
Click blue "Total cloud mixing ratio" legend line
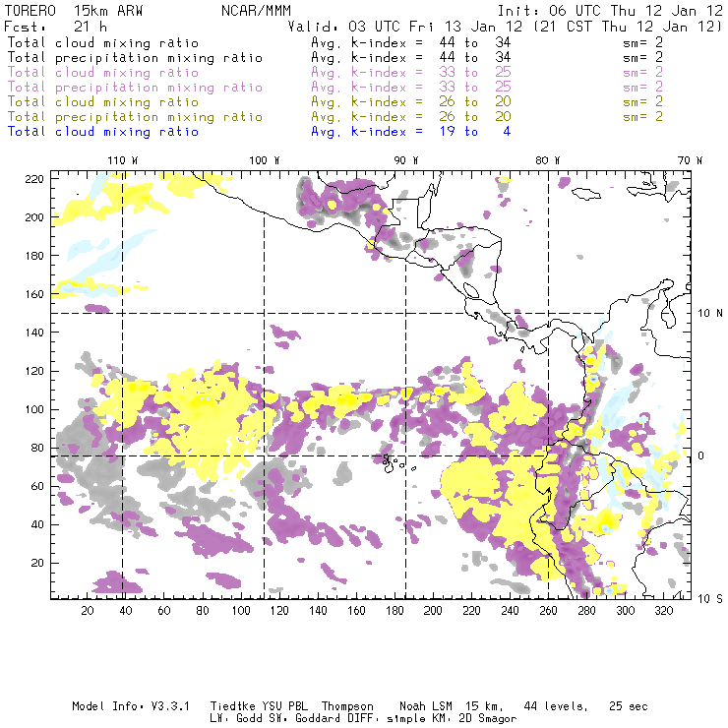[x=103, y=132]
